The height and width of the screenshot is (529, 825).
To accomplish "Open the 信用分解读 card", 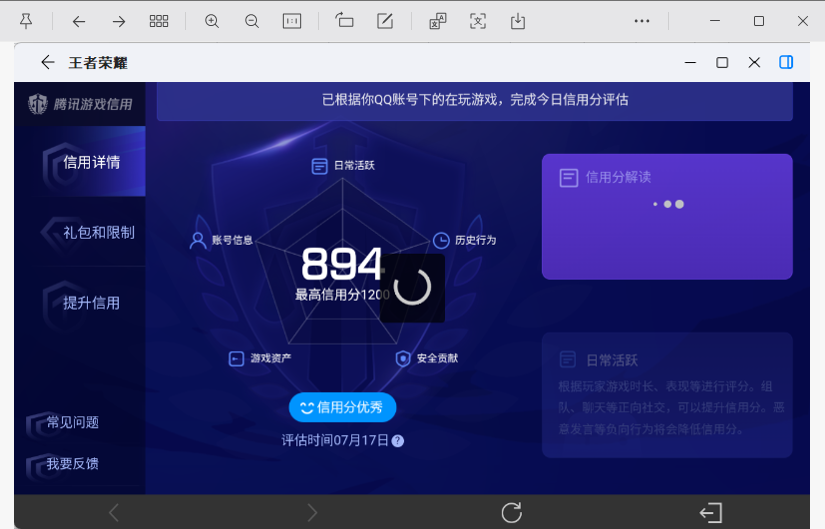I will [x=667, y=216].
